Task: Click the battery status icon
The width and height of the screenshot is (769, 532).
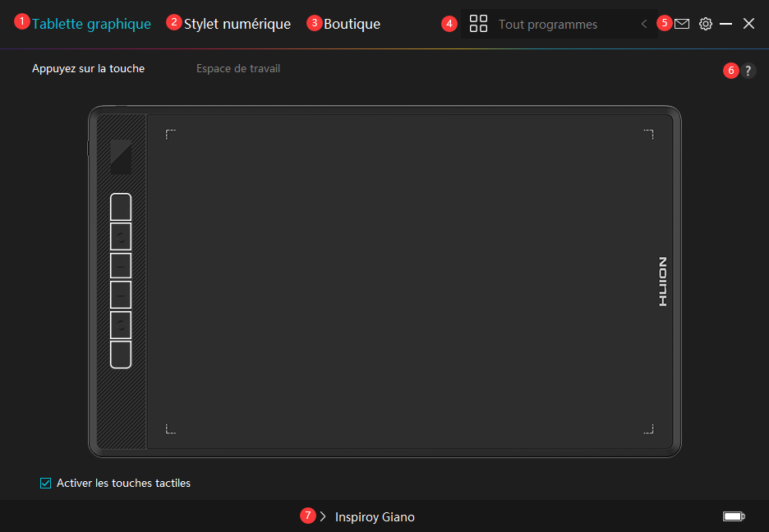Action: pos(734,516)
